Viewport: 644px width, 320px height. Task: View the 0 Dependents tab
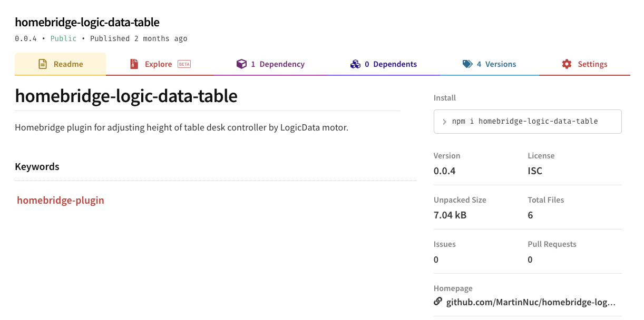[x=383, y=64]
